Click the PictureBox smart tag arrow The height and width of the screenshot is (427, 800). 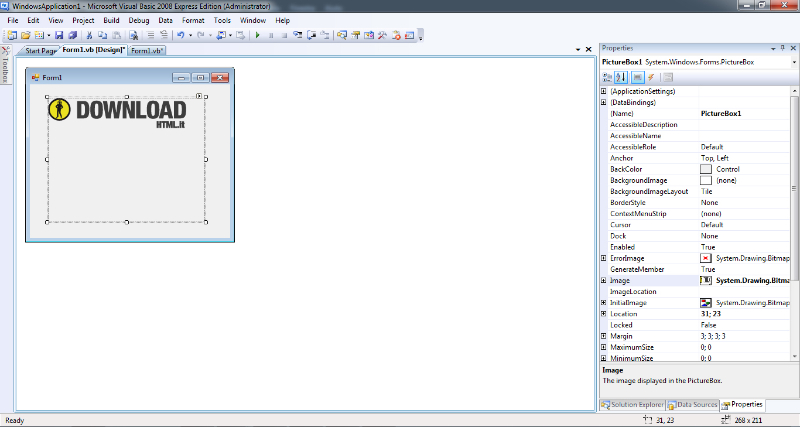tap(200, 96)
